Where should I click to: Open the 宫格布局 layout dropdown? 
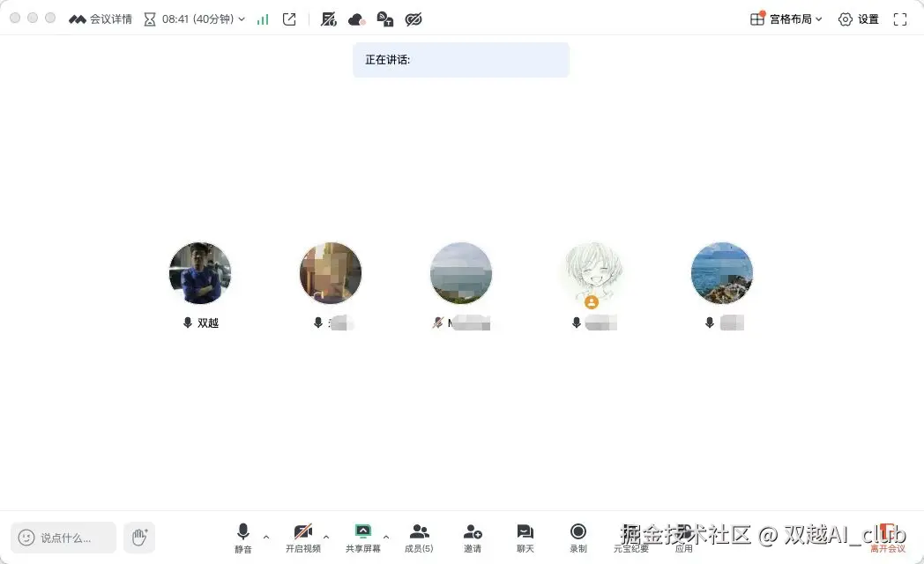(785, 19)
